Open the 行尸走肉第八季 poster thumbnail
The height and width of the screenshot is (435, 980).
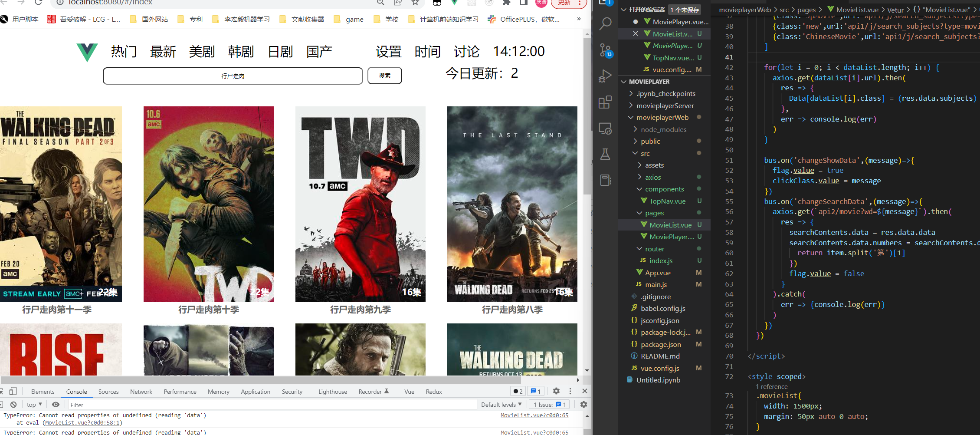click(512, 204)
